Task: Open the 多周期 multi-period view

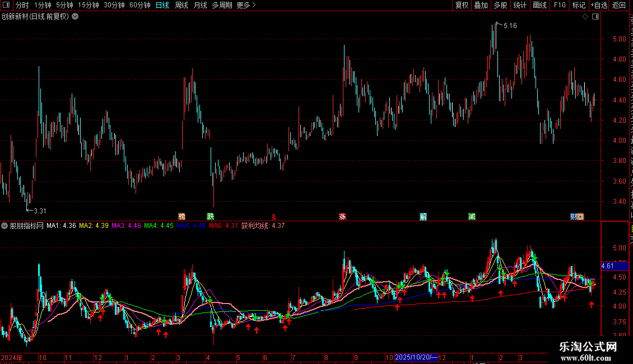Action: point(222,5)
